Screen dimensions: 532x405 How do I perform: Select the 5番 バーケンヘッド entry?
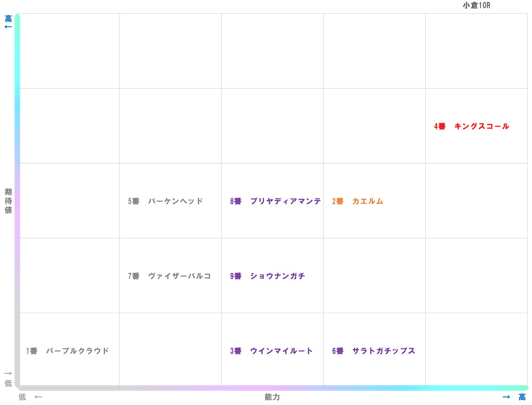click(165, 201)
